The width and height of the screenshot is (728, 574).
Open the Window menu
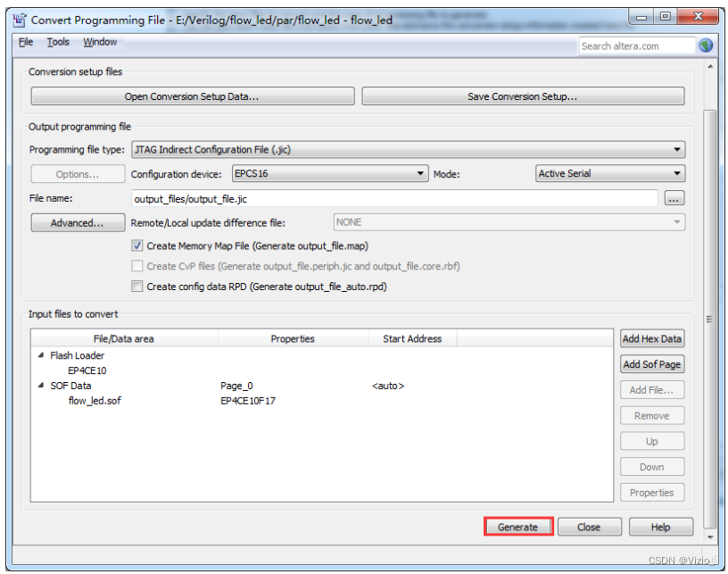(x=100, y=42)
